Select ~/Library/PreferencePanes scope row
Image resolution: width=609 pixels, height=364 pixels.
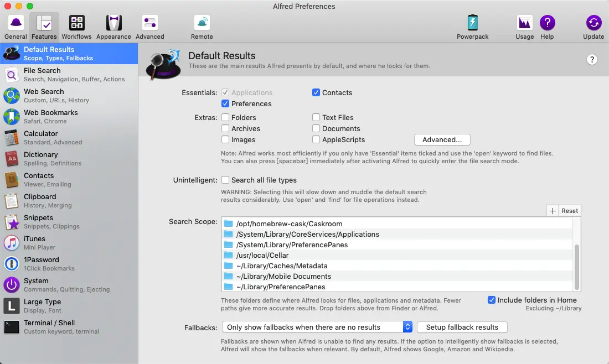point(397,287)
